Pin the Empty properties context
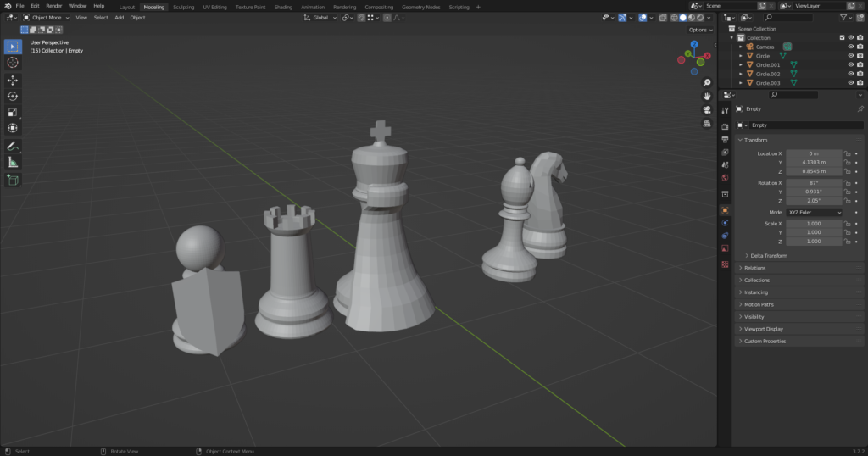Screen dimensions: 868x456 [x=860, y=109]
